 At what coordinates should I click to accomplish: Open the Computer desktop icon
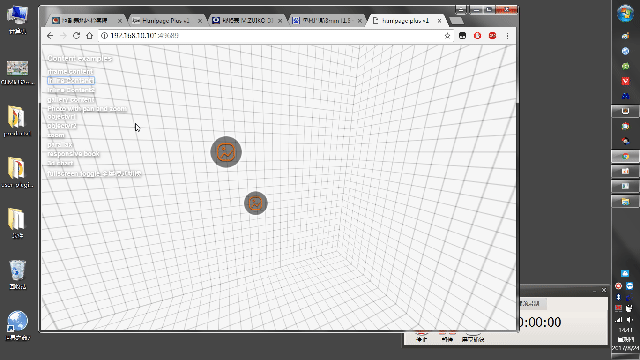17,20
